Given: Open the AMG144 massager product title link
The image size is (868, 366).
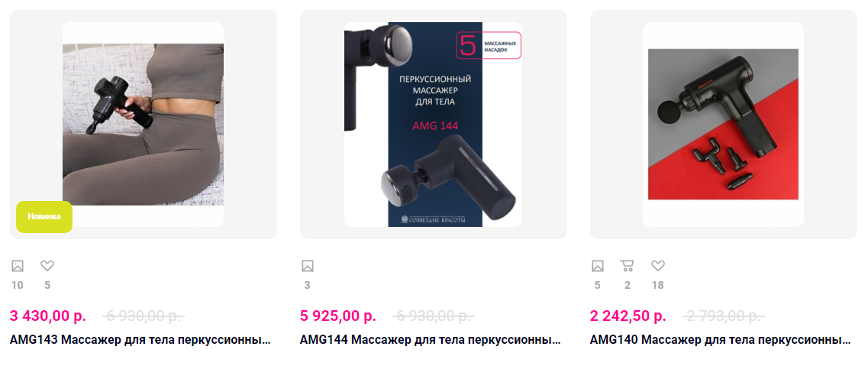Looking at the screenshot, I should 431,339.
